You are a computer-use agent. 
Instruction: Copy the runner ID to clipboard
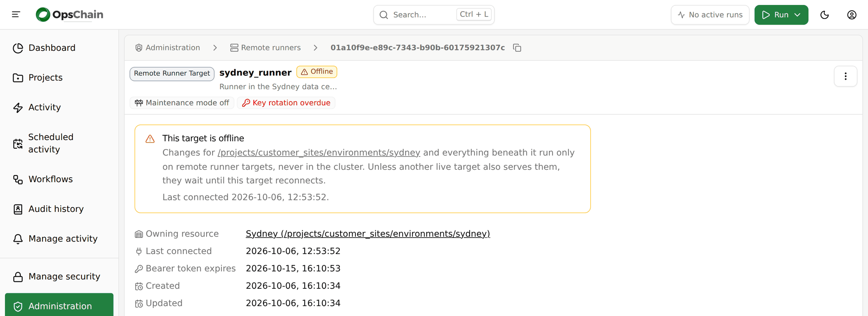(517, 48)
